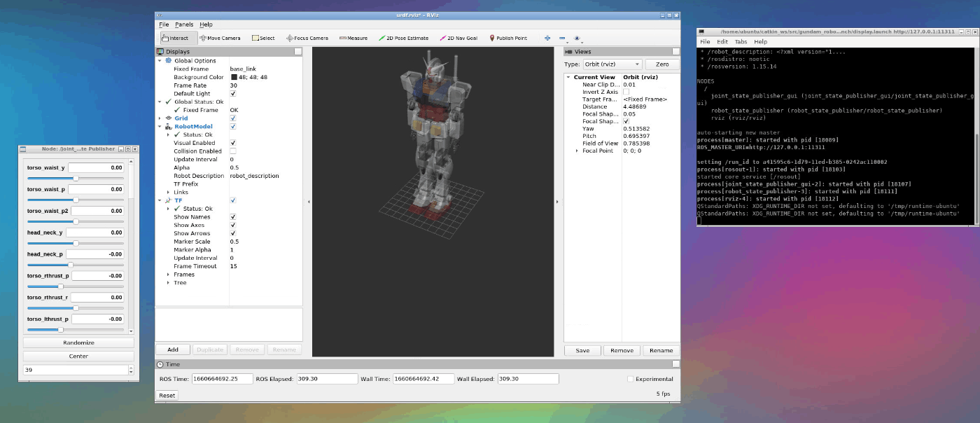Expand the Tree node under TF
The image size is (980, 423).
point(168,283)
